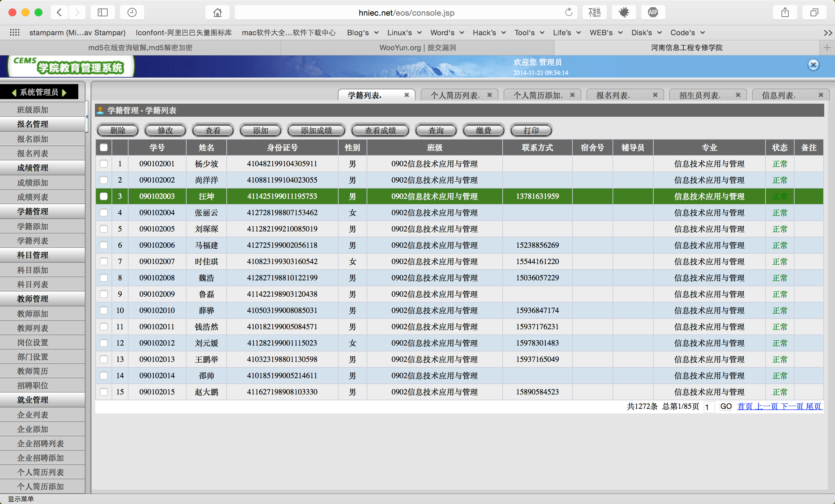The width and height of the screenshot is (835, 504).
Task: Open the stamparm bookmark
Action: pyautogui.click(x=77, y=33)
